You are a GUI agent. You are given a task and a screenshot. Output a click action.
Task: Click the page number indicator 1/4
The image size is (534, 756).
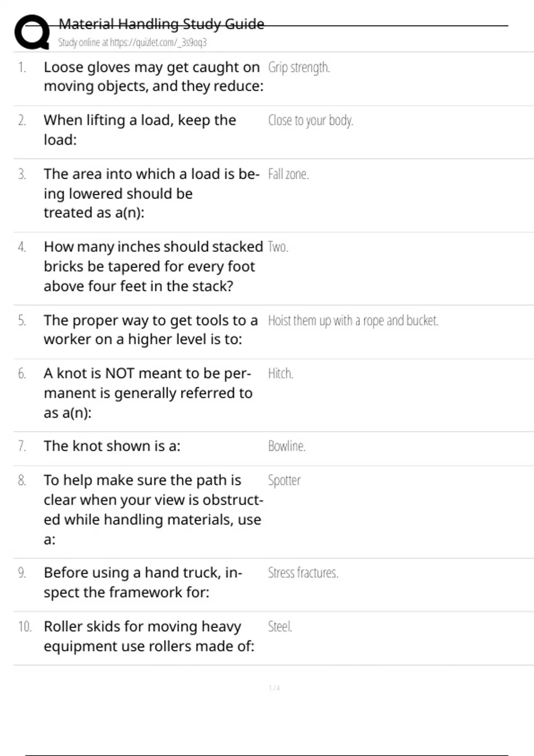pos(274,688)
